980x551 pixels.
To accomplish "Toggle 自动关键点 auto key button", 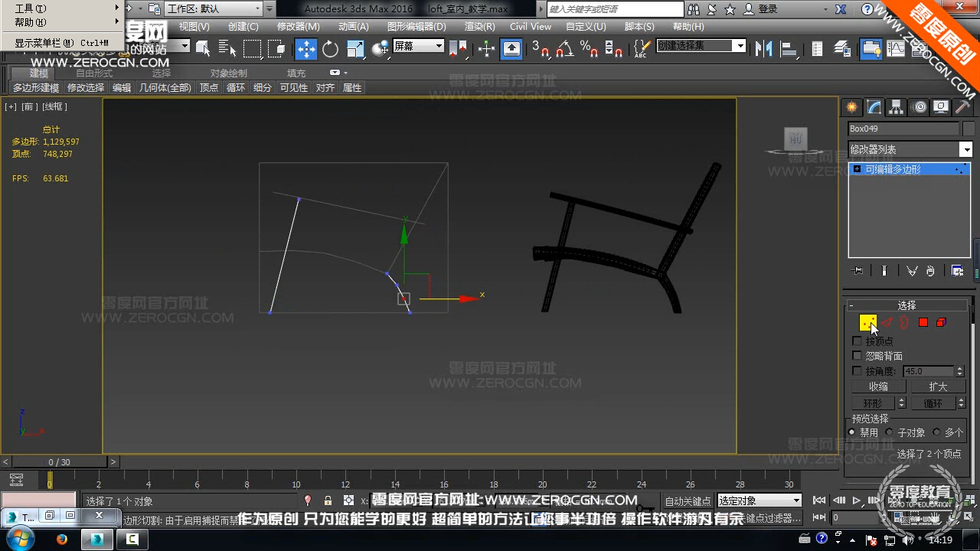I will [688, 501].
